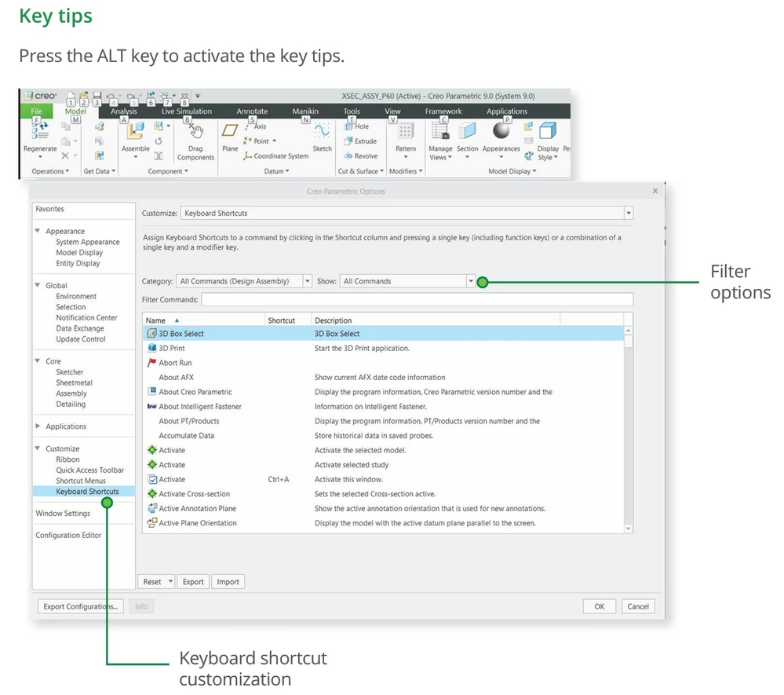This screenshot has height=695, width=784.
Task: Click the Ctrl+A shortcut cell
Action: coord(279,479)
